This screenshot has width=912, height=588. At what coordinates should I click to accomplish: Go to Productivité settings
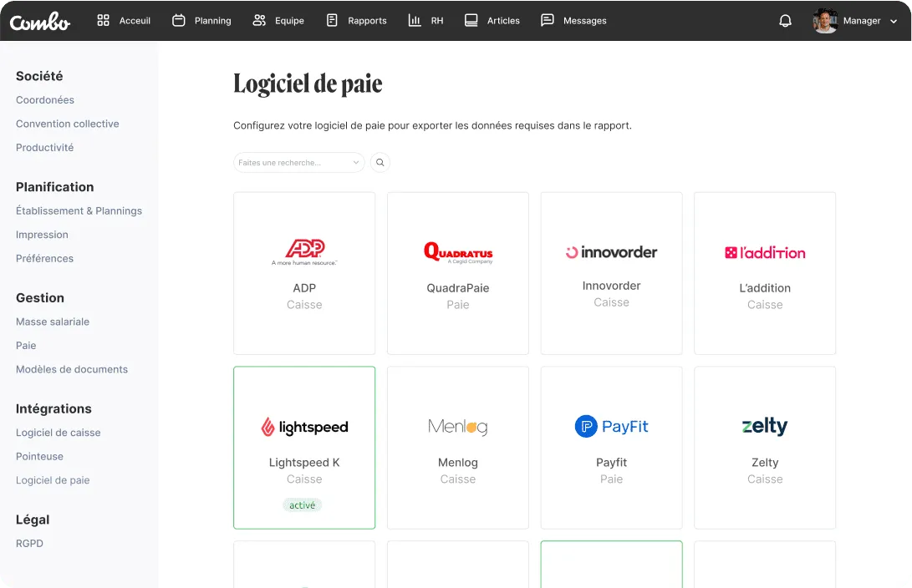[x=45, y=148]
